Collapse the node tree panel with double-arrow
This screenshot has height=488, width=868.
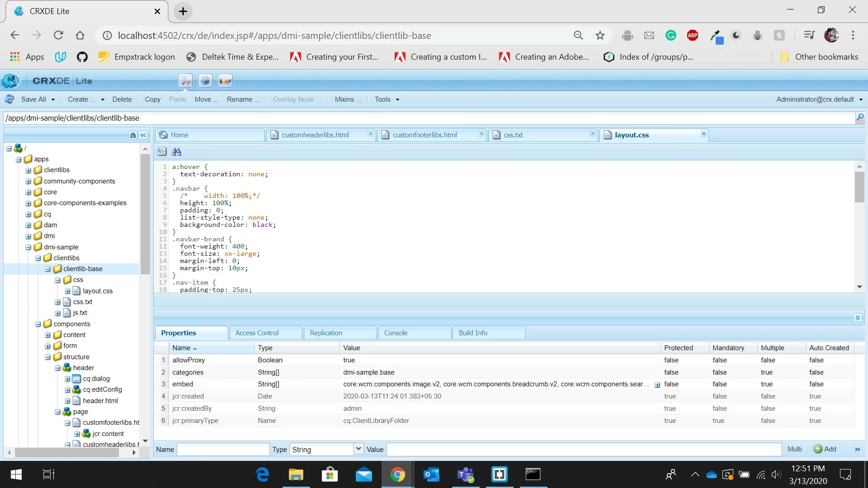click(x=143, y=135)
